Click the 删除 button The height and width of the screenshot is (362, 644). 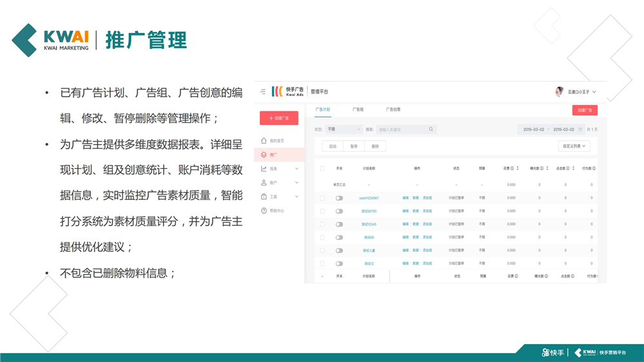pyautogui.click(x=375, y=146)
